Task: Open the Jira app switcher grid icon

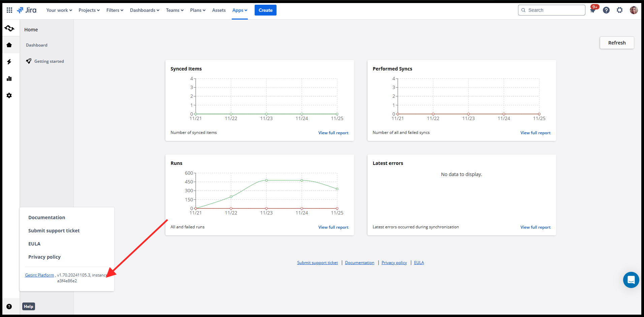Action: (x=9, y=10)
